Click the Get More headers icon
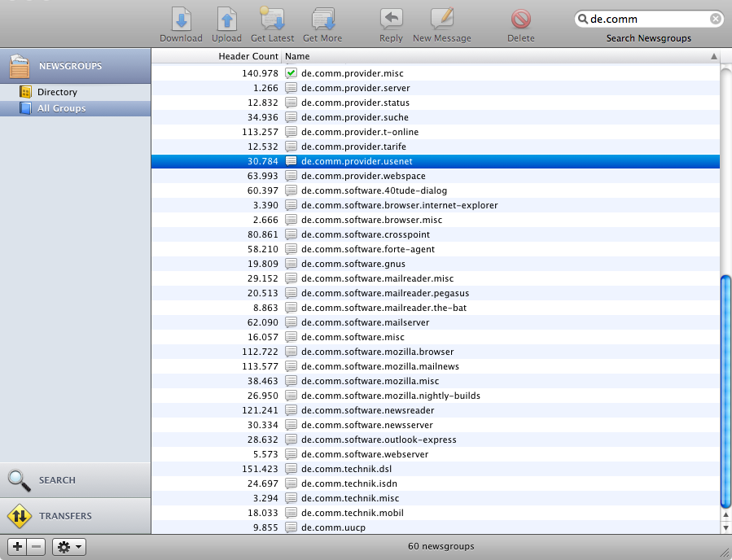 (x=322, y=20)
